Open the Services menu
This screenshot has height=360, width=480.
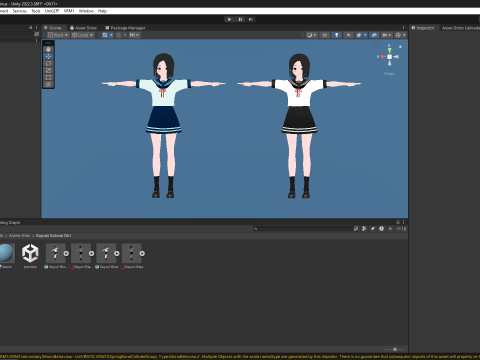pos(20,11)
